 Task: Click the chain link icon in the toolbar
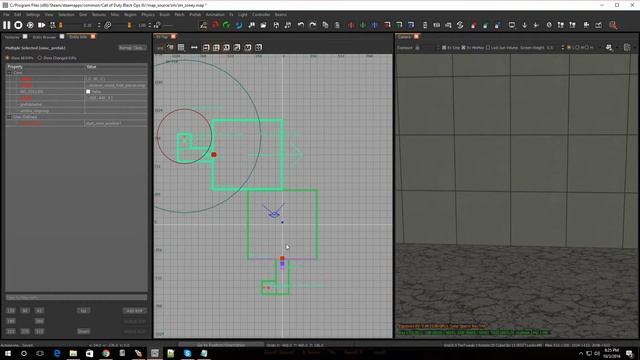pyautogui.click(x=108, y=25)
